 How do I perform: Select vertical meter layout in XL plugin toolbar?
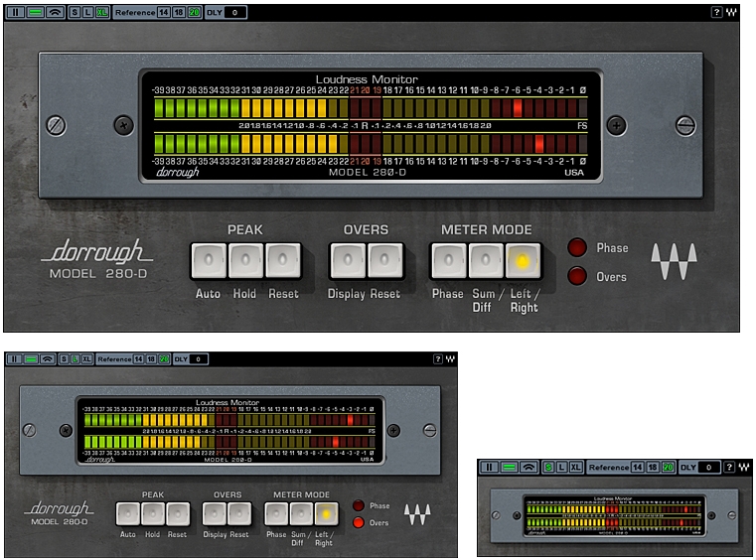[16, 12]
